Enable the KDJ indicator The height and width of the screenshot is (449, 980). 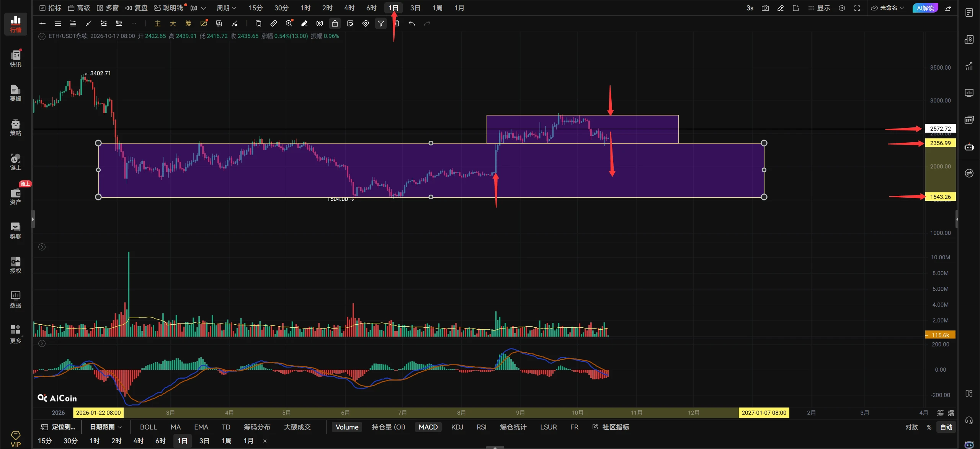(457, 427)
